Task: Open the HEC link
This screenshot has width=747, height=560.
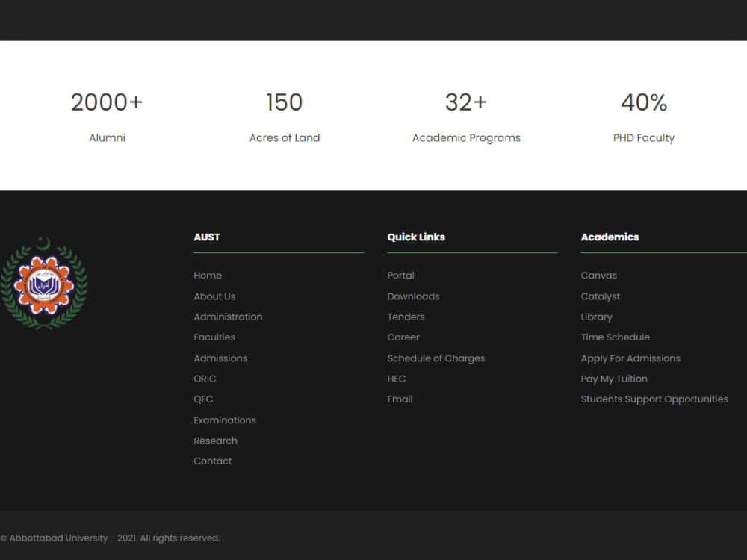Action: (x=397, y=379)
